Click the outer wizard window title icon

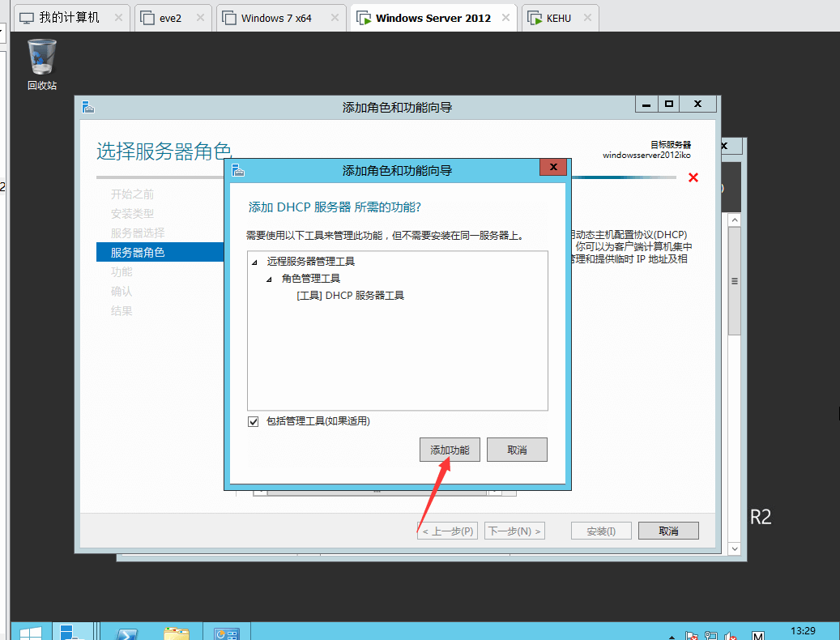point(88,107)
